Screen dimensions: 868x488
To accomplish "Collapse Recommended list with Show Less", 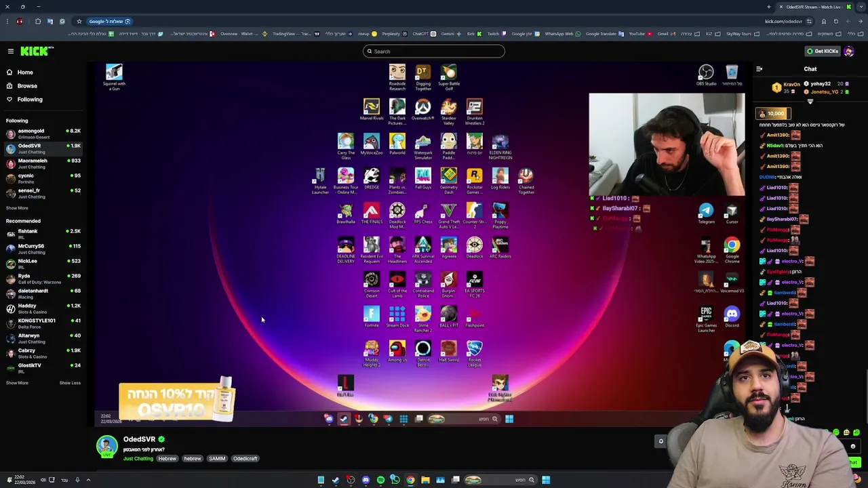I will coord(70,383).
